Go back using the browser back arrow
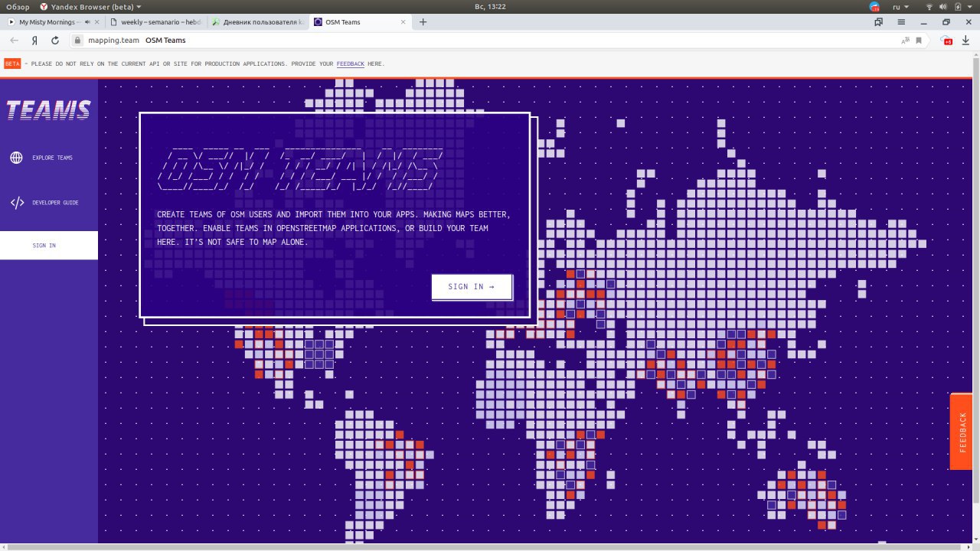 (14, 40)
